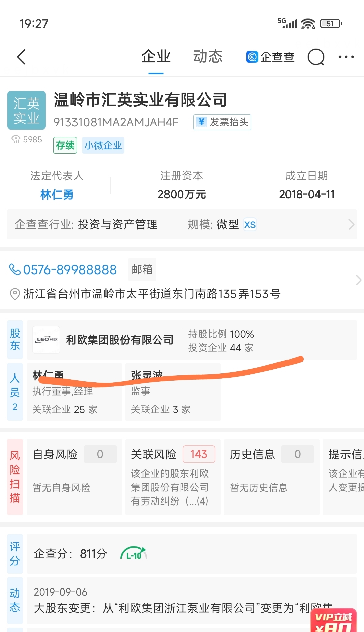The height and width of the screenshot is (632, 364).
Task: Tap the L-10 score gauge icon
Action: [134, 553]
